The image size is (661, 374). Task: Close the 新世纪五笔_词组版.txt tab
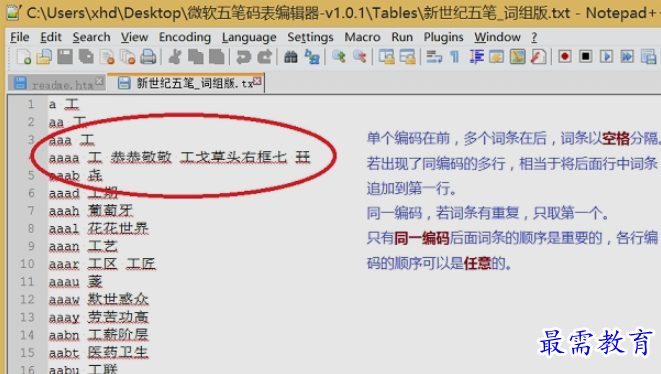257,81
